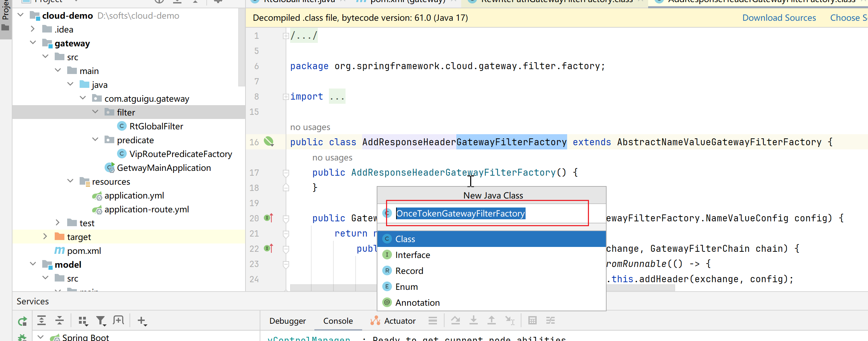
Task: Click debug bug icon in Services sidebar
Action: tap(23, 337)
